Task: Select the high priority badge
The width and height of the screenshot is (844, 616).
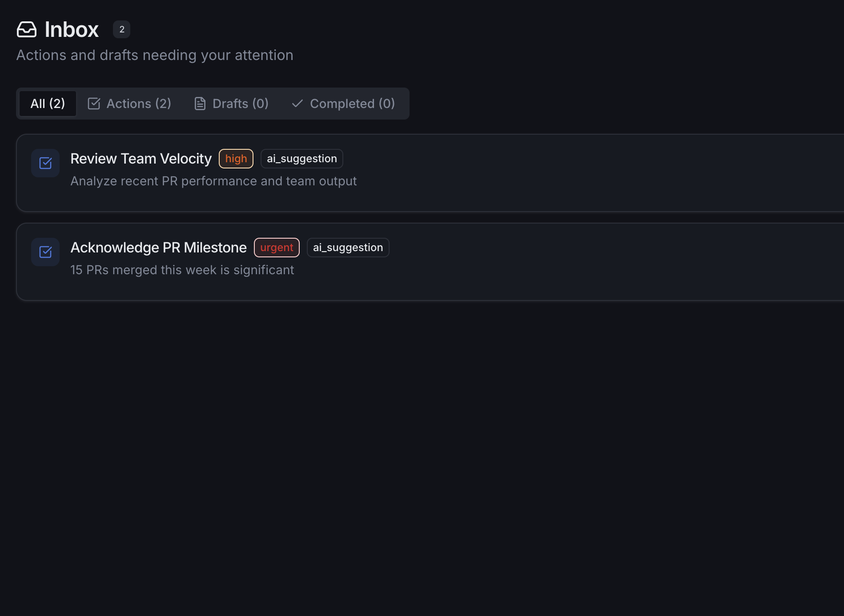Action: [236, 158]
